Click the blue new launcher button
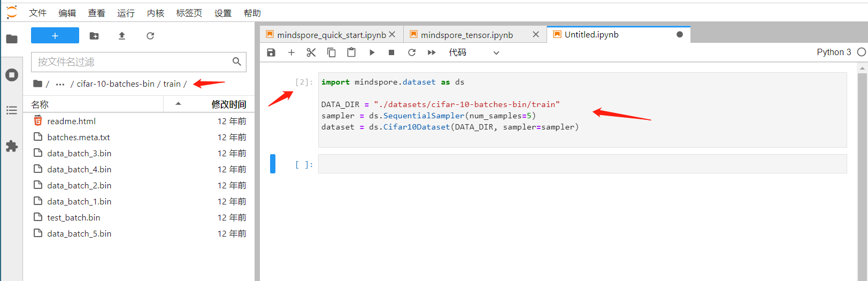868x281 pixels. [x=55, y=35]
